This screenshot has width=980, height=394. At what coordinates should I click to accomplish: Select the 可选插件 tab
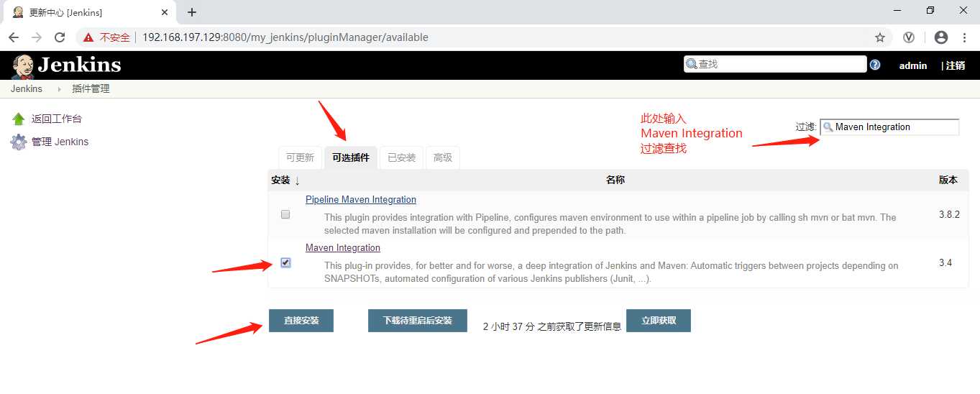(351, 157)
